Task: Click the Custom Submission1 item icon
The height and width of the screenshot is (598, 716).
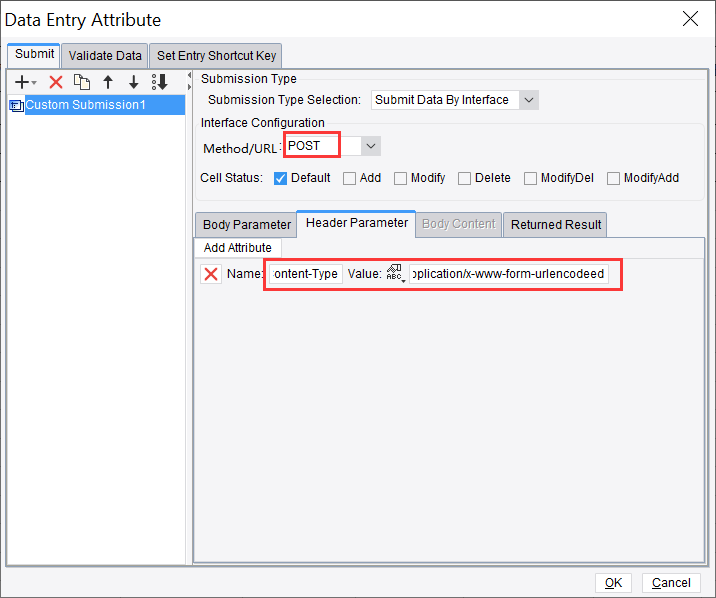Action: [16, 106]
